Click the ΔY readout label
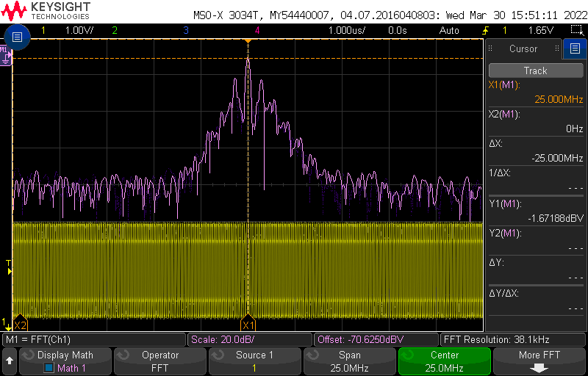 click(495, 263)
